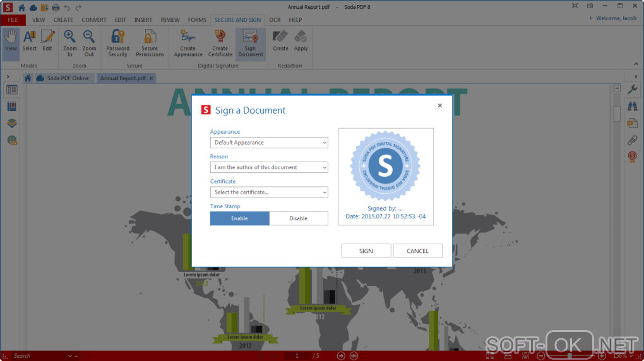Click Zoom Out magnifier
Viewport: 644px width, 361px height.
point(89,43)
